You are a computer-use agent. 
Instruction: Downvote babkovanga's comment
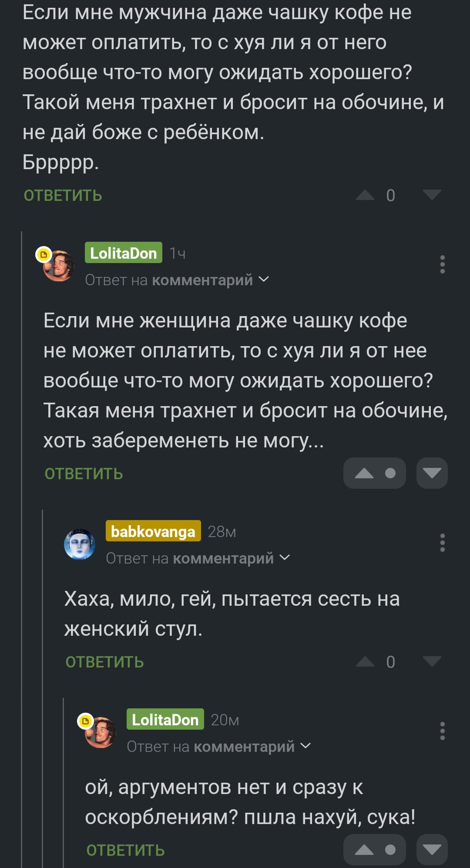coord(432,661)
